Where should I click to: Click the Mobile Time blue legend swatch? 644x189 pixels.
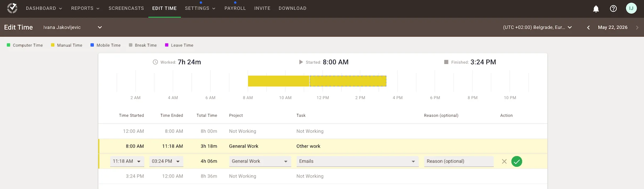tap(92, 45)
